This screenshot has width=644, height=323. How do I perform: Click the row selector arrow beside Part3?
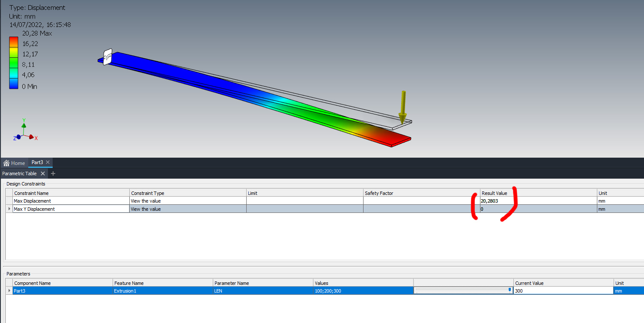point(9,290)
